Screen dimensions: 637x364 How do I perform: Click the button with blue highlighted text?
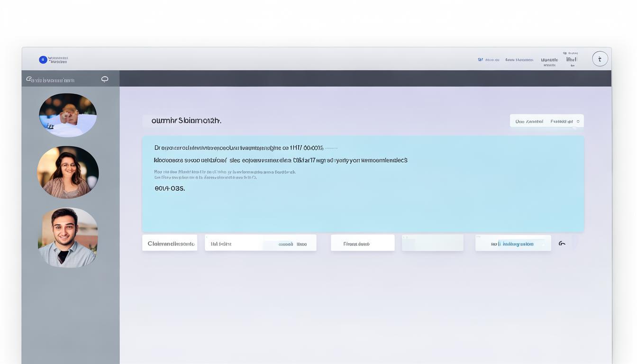pos(513,244)
